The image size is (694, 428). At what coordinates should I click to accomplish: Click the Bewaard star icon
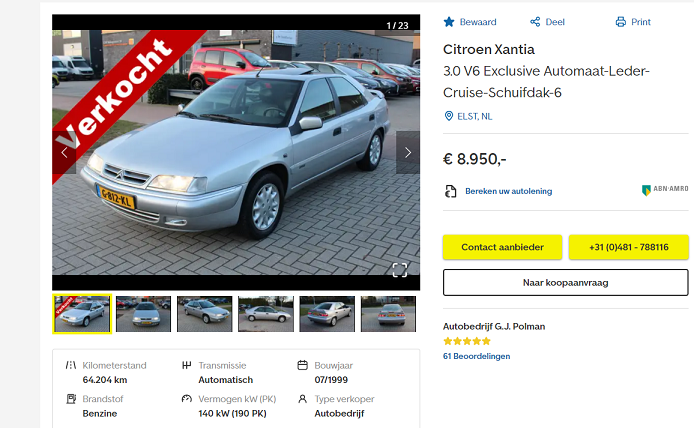(449, 22)
